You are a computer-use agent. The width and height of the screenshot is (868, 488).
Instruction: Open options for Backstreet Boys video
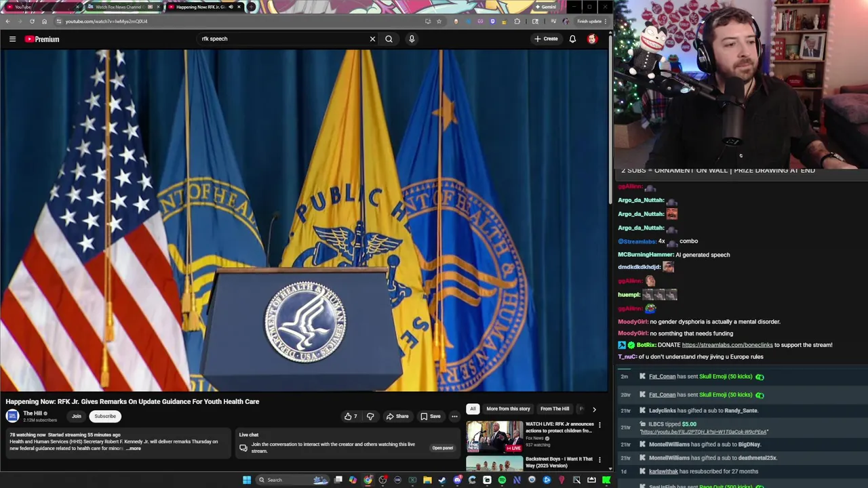(x=599, y=460)
